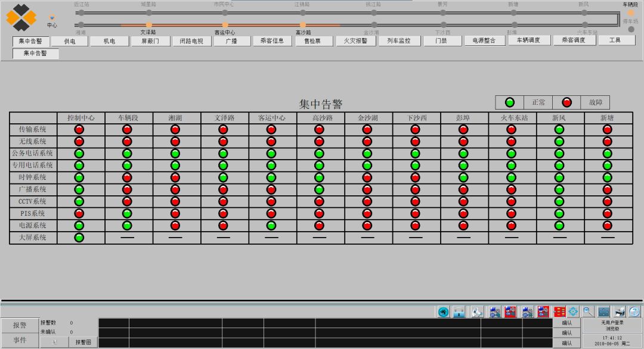The image size is (644, 349).
Task: Open the 机电 menu
Action: (x=109, y=41)
